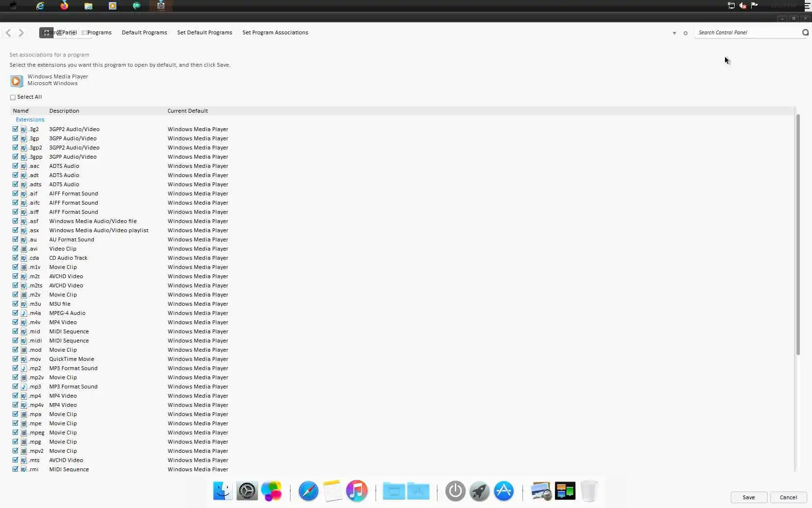
Task: Open the applications folder in dock
Action: tap(418, 491)
